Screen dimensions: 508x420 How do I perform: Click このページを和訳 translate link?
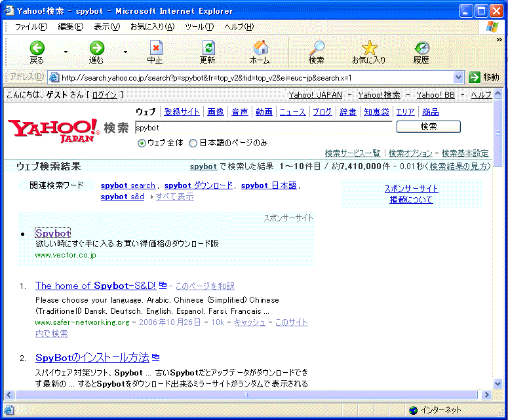pos(205,286)
